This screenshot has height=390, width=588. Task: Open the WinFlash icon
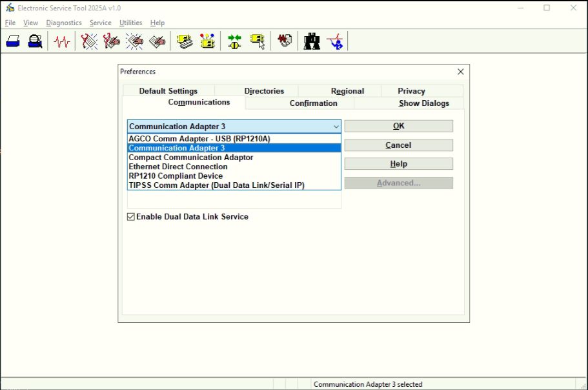[285, 41]
